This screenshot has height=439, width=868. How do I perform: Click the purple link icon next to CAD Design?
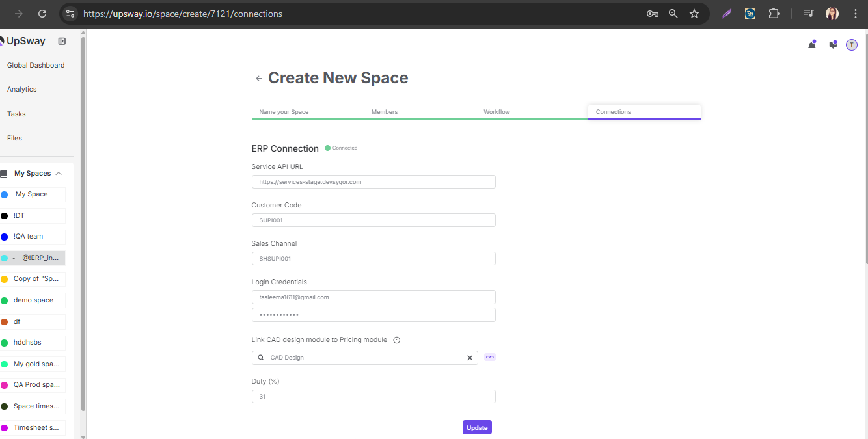(x=490, y=357)
